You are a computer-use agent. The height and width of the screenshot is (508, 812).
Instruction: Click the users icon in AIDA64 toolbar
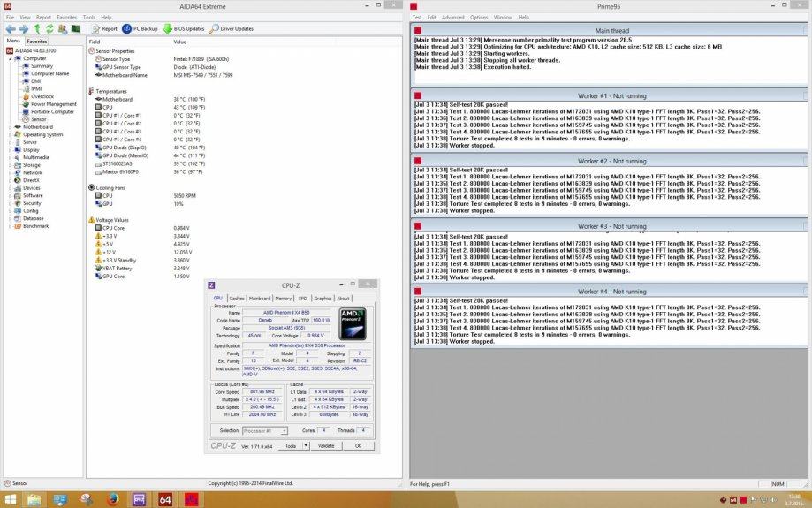pyautogui.click(x=63, y=29)
